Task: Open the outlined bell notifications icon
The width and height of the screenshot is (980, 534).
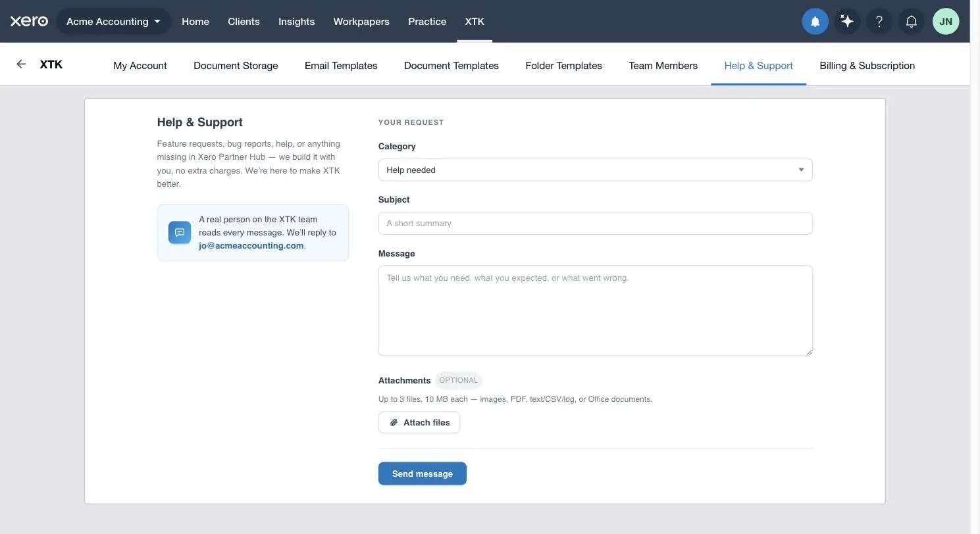Action: [x=912, y=22]
